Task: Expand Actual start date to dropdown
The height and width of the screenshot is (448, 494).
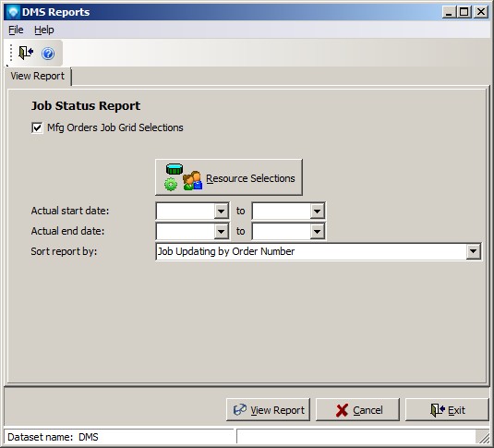Action: pos(317,211)
